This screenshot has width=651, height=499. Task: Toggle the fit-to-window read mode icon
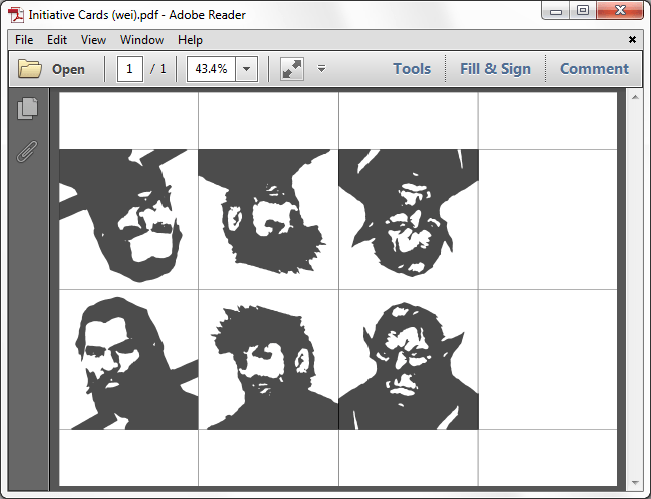291,69
